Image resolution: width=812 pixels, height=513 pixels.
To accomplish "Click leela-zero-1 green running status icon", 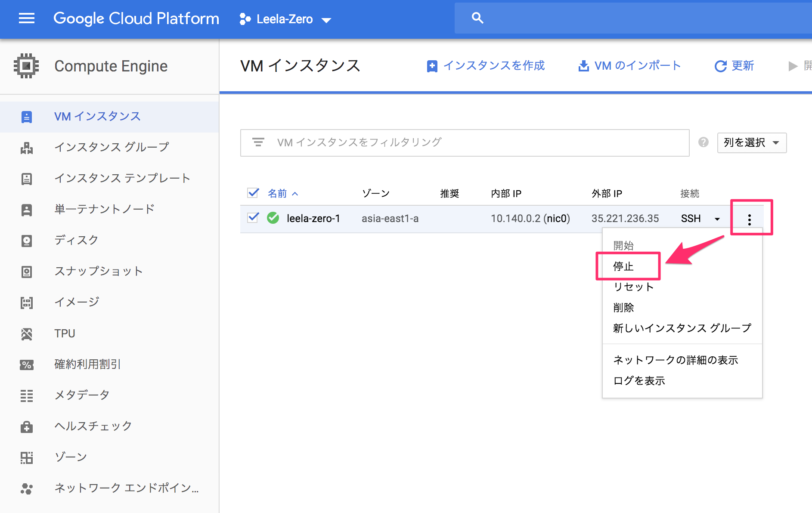I will pos(273,218).
